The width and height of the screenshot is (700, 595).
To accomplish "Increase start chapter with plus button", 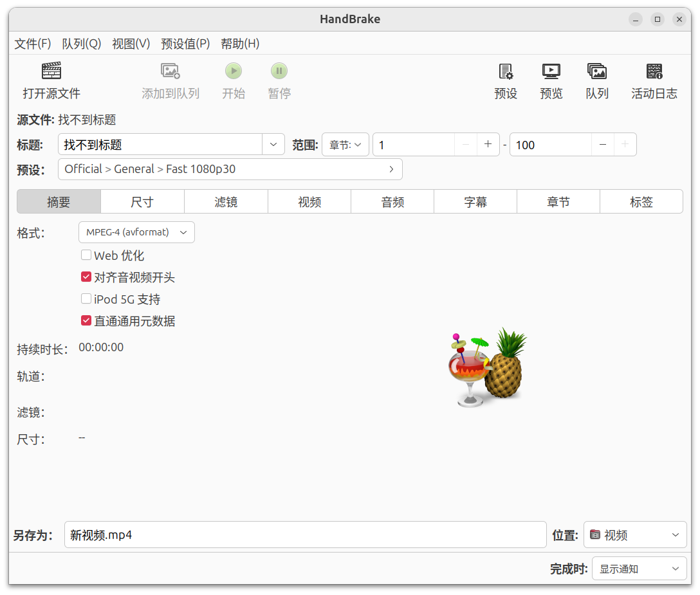I will pos(488,144).
